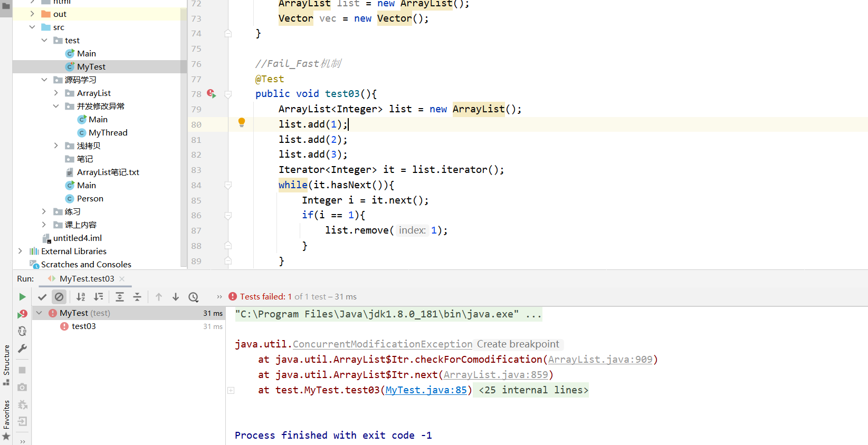Close the MyTest.test03 run tab
Image resolution: width=868 pixels, height=445 pixels.
[x=122, y=279]
